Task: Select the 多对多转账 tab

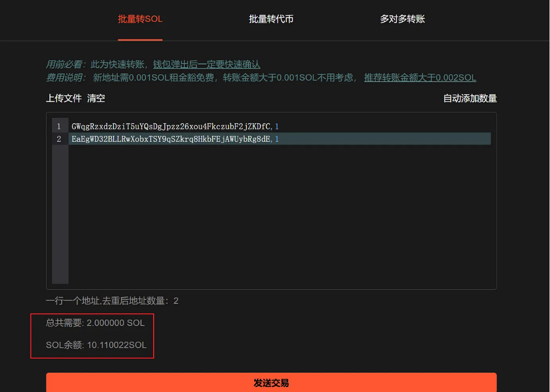Action: 402,19
